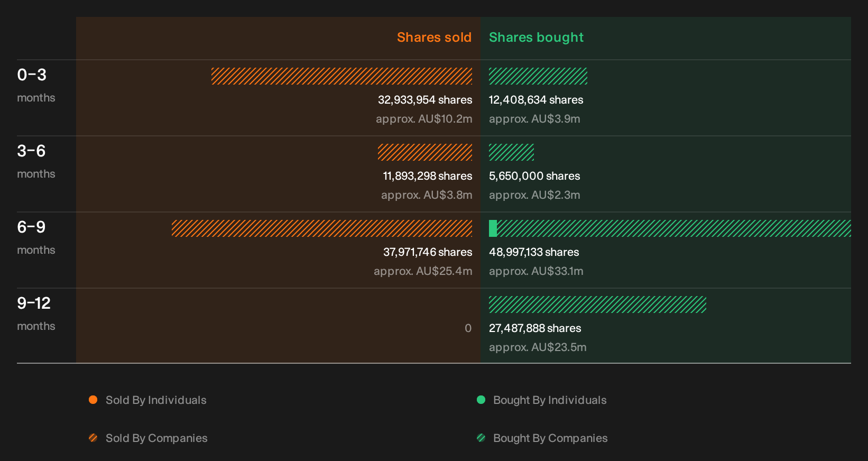
Task: Click the Bought By Companies legend label
Action: coord(550,438)
